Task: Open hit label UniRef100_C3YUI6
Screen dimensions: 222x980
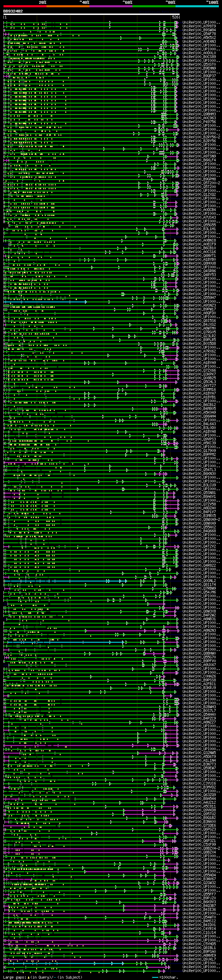Action: tap(199, 783)
